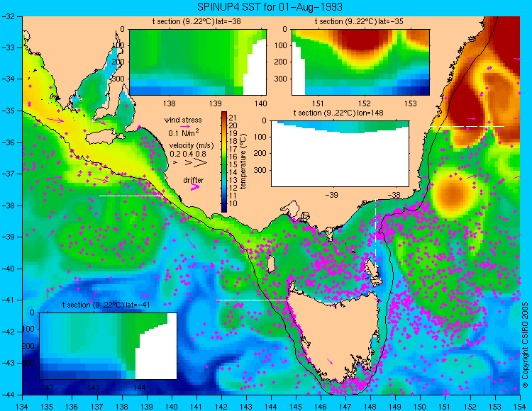
Task: Click the '16' tick on the color bar
Action: click(x=233, y=157)
